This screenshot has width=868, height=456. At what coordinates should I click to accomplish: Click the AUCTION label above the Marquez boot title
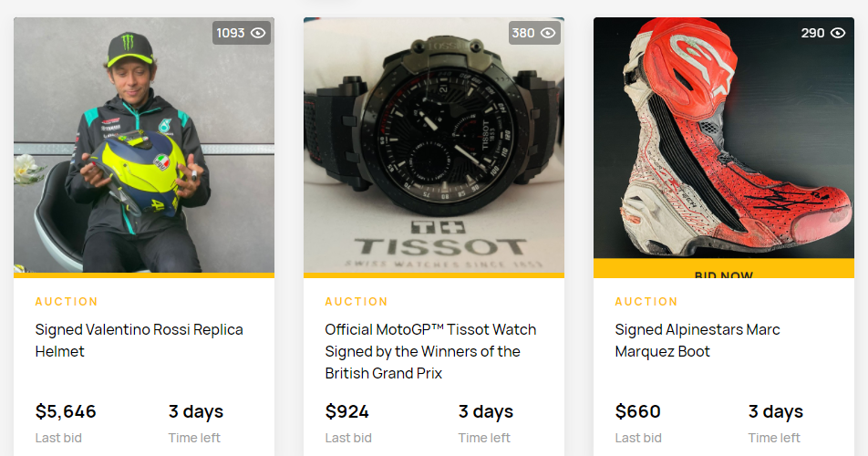[646, 302]
